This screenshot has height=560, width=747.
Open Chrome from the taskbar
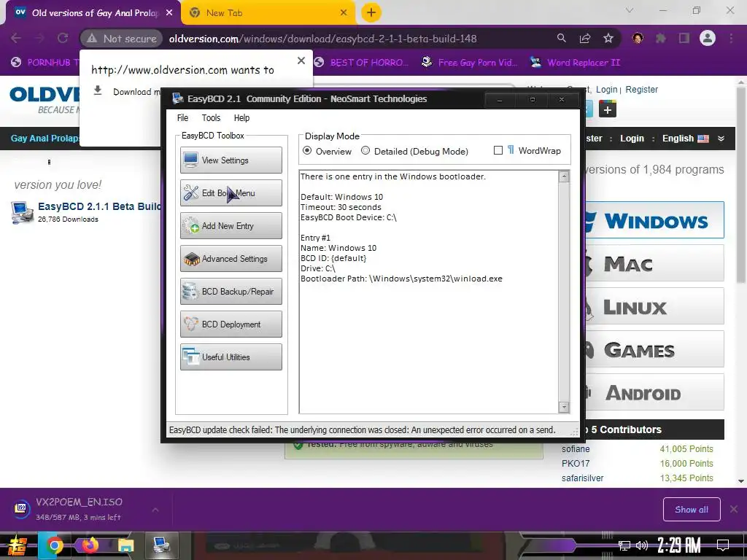[54, 545]
